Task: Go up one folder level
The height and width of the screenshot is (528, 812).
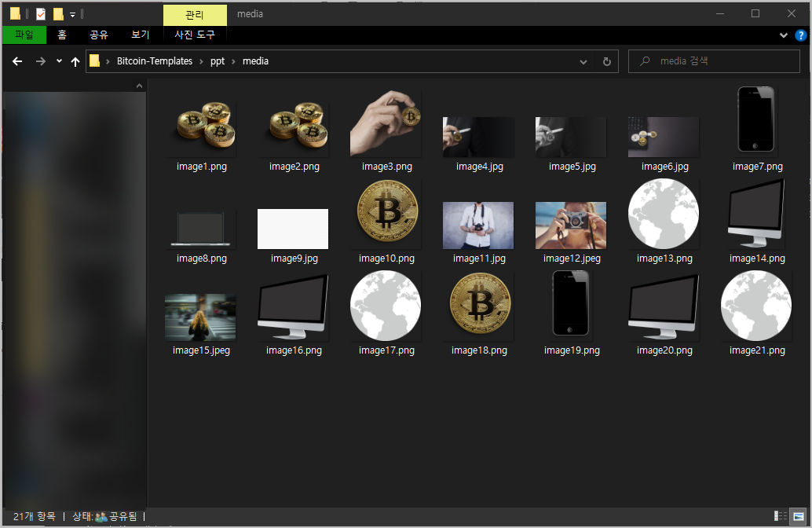Action: [x=75, y=61]
